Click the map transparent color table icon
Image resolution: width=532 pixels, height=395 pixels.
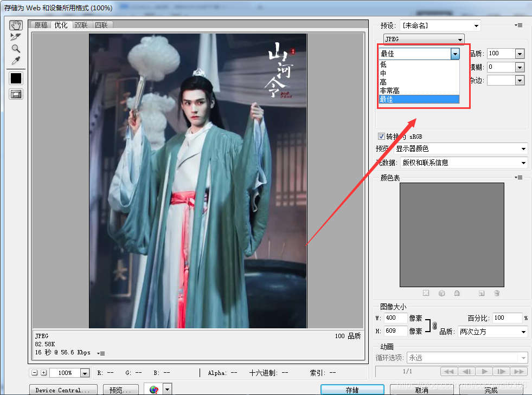click(x=426, y=293)
